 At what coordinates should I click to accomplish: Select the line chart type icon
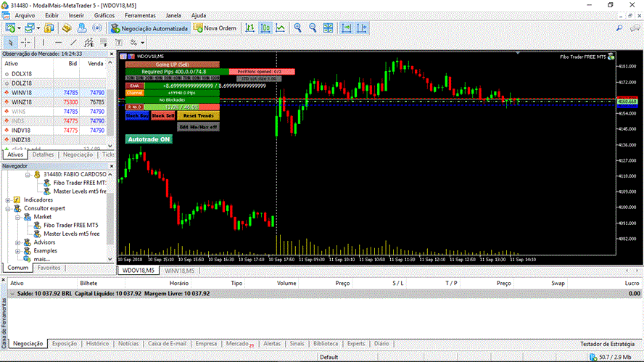click(280, 28)
